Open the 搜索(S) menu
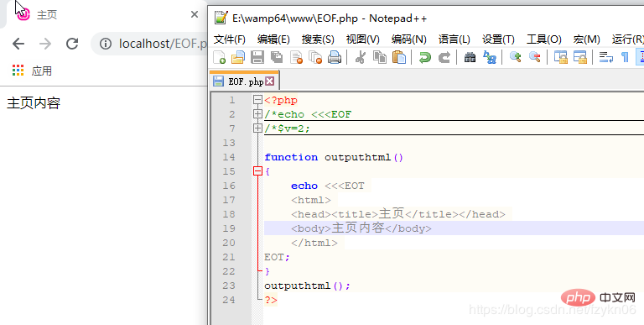Image resolution: width=644 pixels, height=325 pixels. coord(318,39)
